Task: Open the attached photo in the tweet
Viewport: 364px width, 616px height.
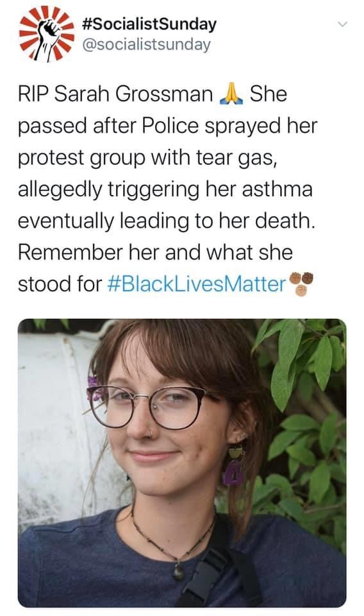Action: pyautogui.click(x=182, y=463)
